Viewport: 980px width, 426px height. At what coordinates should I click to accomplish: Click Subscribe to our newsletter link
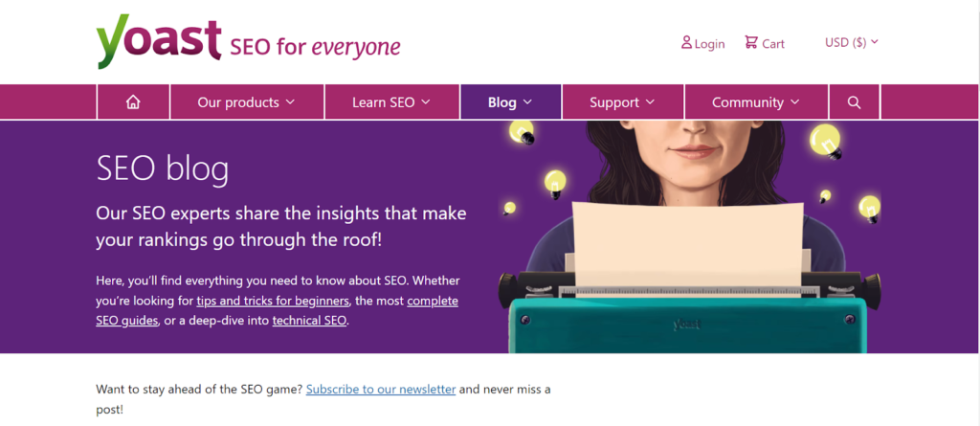(x=381, y=390)
